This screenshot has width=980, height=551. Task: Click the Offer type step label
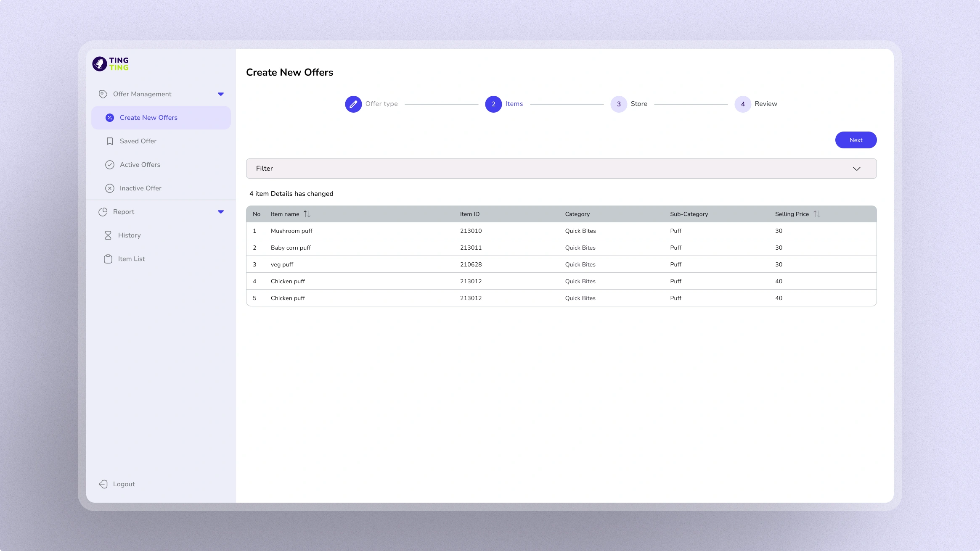point(381,104)
